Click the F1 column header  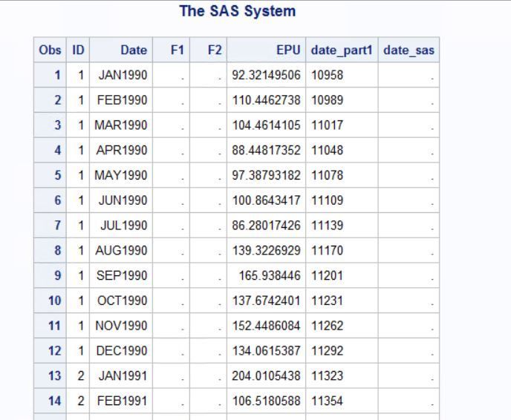coord(171,50)
